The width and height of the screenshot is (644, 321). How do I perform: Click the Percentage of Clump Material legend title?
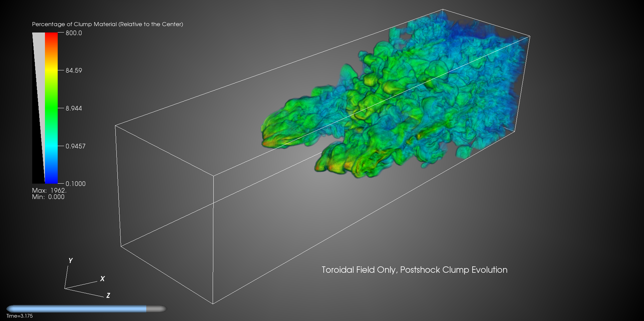[x=107, y=24]
